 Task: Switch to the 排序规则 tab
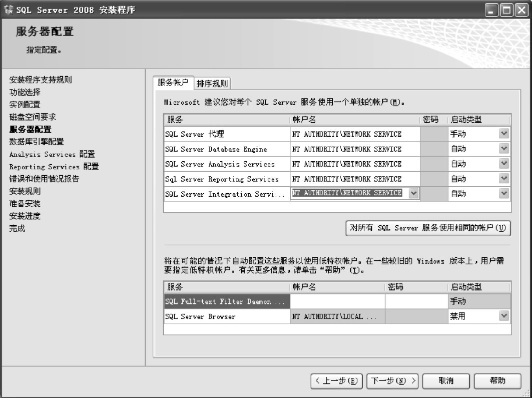(x=212, y=84)
